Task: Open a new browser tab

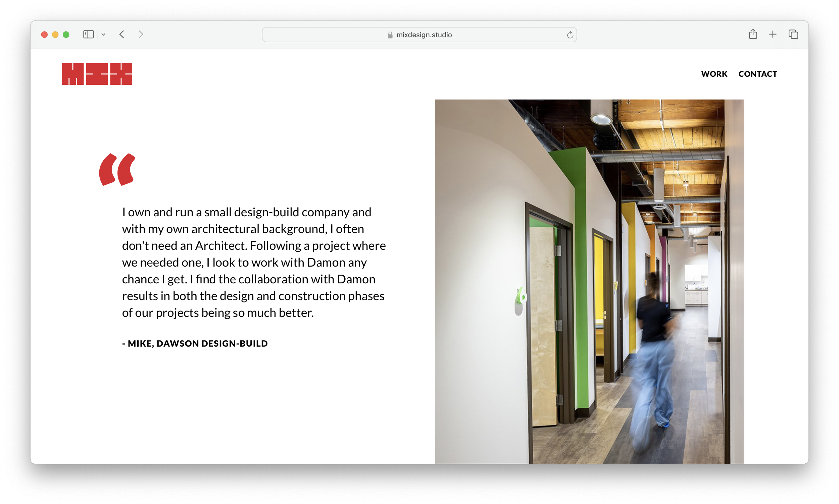Action: click(773, 34)
